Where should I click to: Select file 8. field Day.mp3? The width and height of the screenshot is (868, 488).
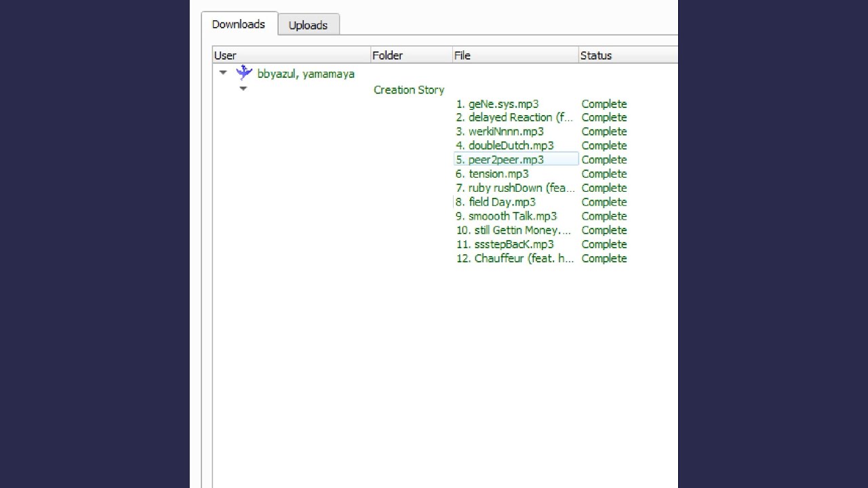coord(496,202)
